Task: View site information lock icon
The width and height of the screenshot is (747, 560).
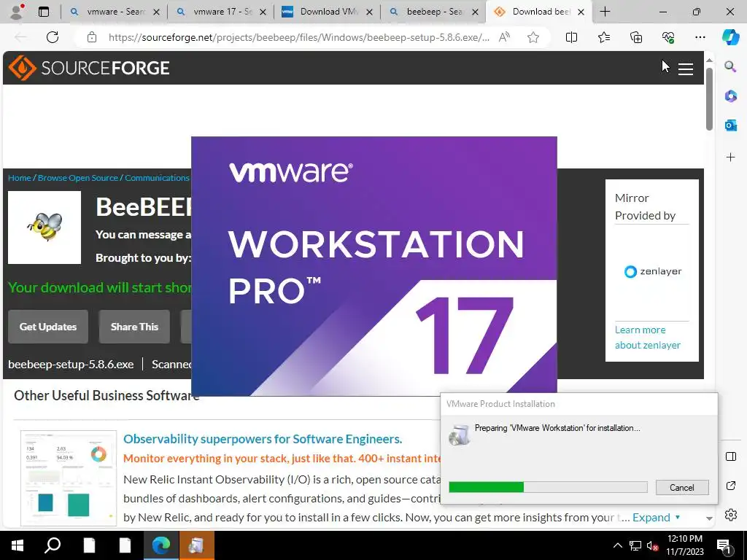Action: pyautogui.click(x=92, y=37)
